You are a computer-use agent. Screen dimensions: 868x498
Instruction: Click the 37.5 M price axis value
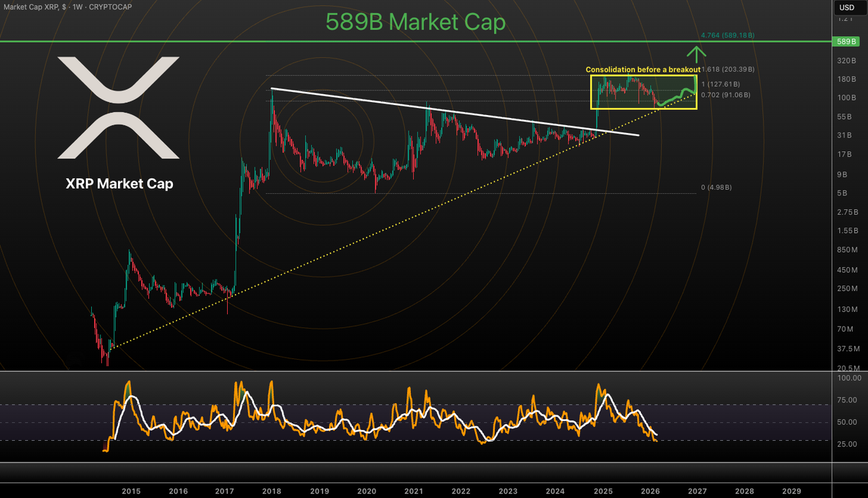coord(847,348)
